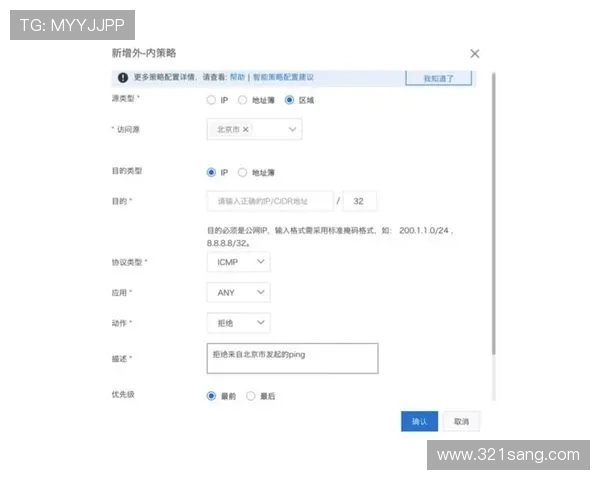The width and height of the screenshot is (600, 480).
Task: Confirm the policy with 确认 button
Action: (419, 421)
